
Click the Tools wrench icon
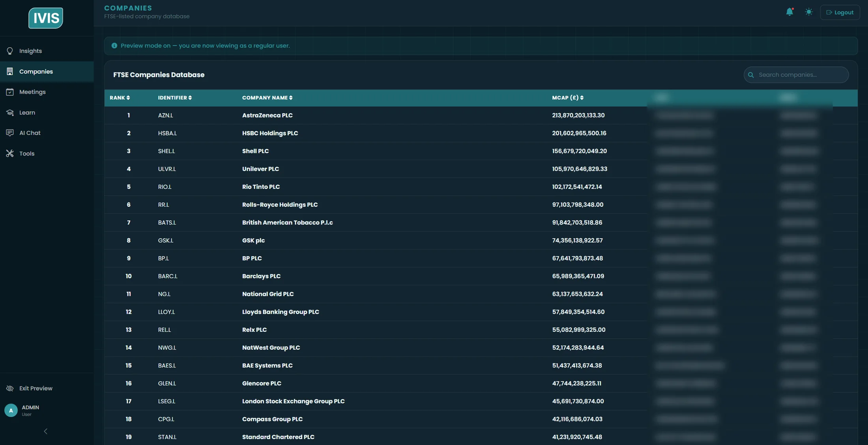tap(10, 153)
